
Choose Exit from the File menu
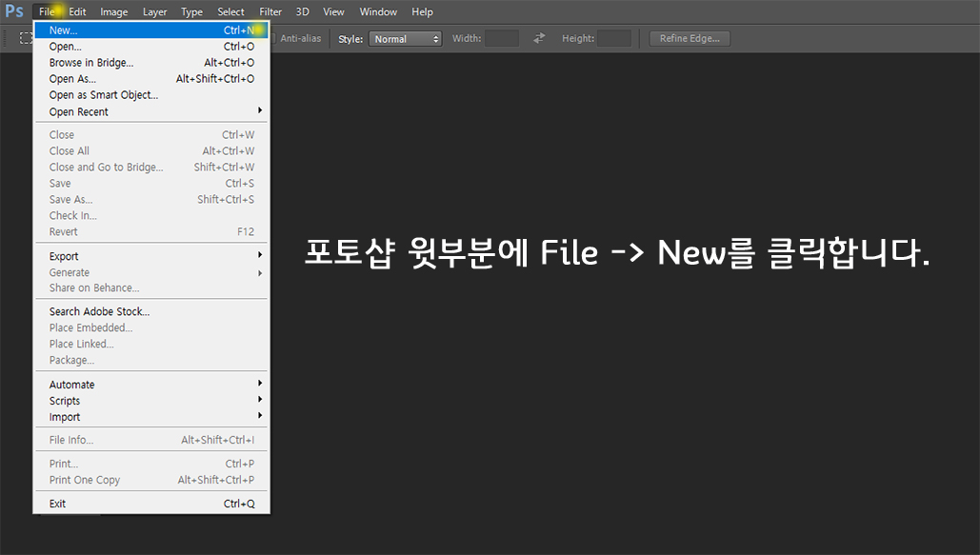coord(151,504)
